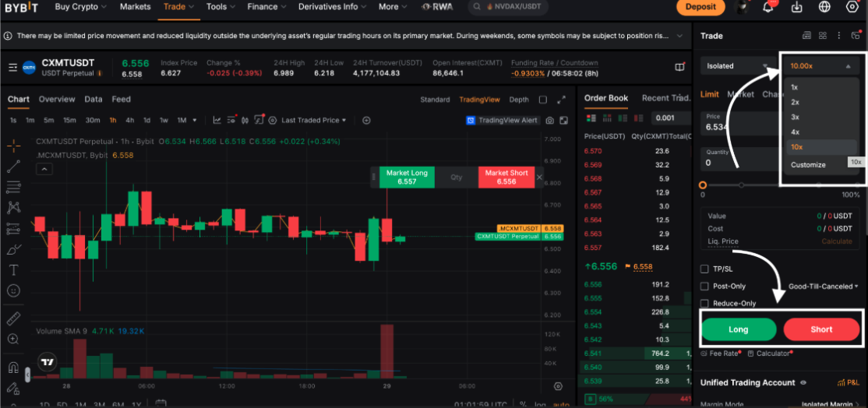Open the Trade panel three-dot menu
The height and width of the screenshot is (408, 868).
pyautogui.click(x=838, y=35)
